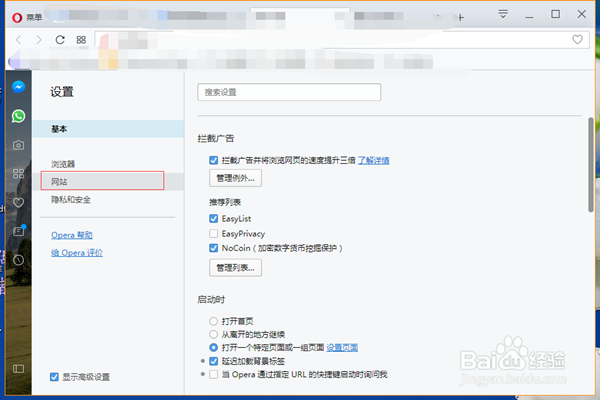
Task: Click the address bar field
Action: [341, 40]
